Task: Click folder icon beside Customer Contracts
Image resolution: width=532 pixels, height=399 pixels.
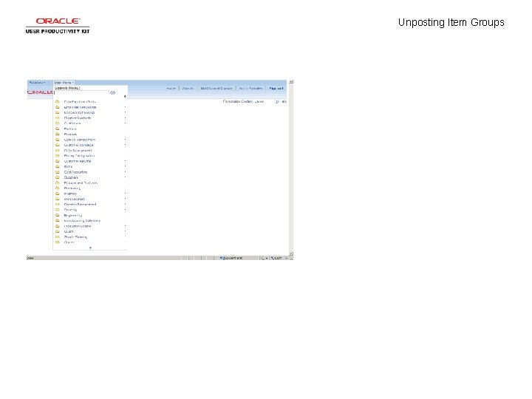Action: [x=58, y=145]
